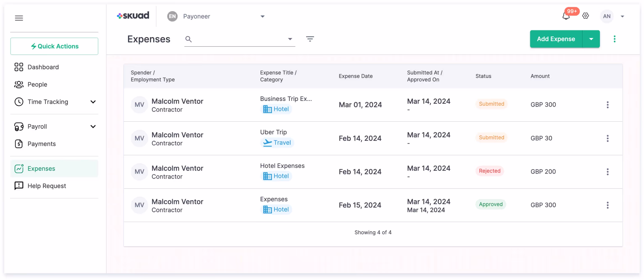Go to Dashboard in sidebar
Viewport: 644px width, 280px height.
[43, 67]
